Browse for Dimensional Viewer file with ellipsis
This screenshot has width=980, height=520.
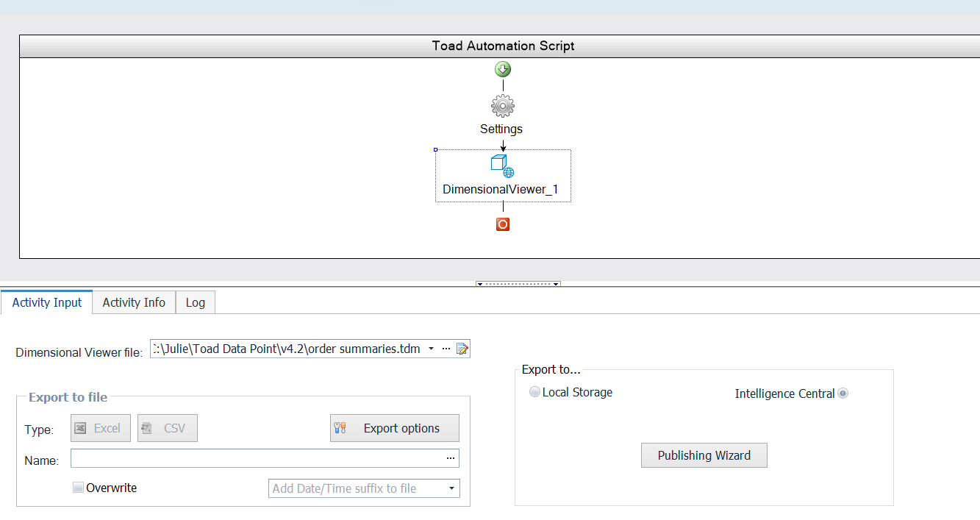coord(446,349)
